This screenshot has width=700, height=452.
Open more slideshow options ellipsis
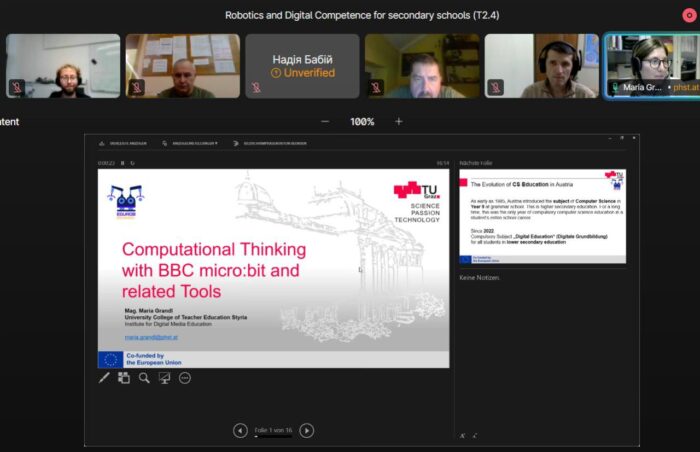click(185, 378)
